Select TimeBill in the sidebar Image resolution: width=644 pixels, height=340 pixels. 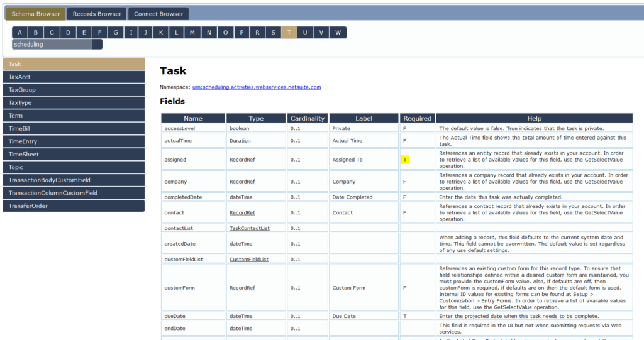[x=74, y=129]
